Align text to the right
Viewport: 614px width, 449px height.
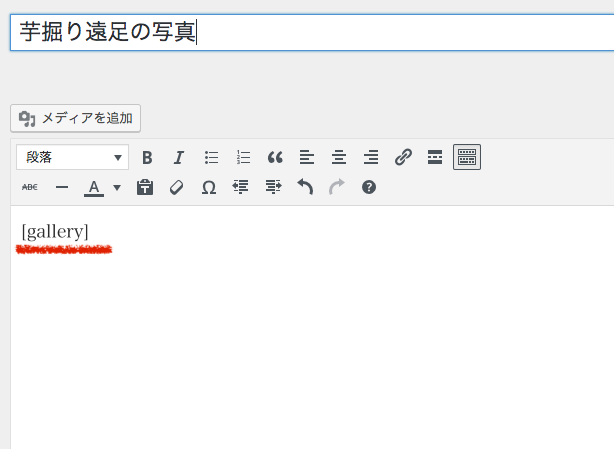(x=371, y=157)
